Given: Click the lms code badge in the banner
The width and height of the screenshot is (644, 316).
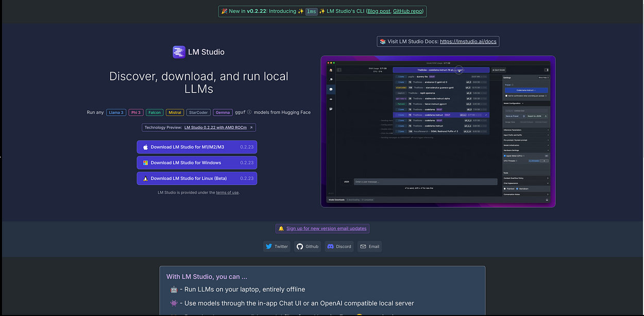Looking at the screenshot, I should [x=312, y=11].
